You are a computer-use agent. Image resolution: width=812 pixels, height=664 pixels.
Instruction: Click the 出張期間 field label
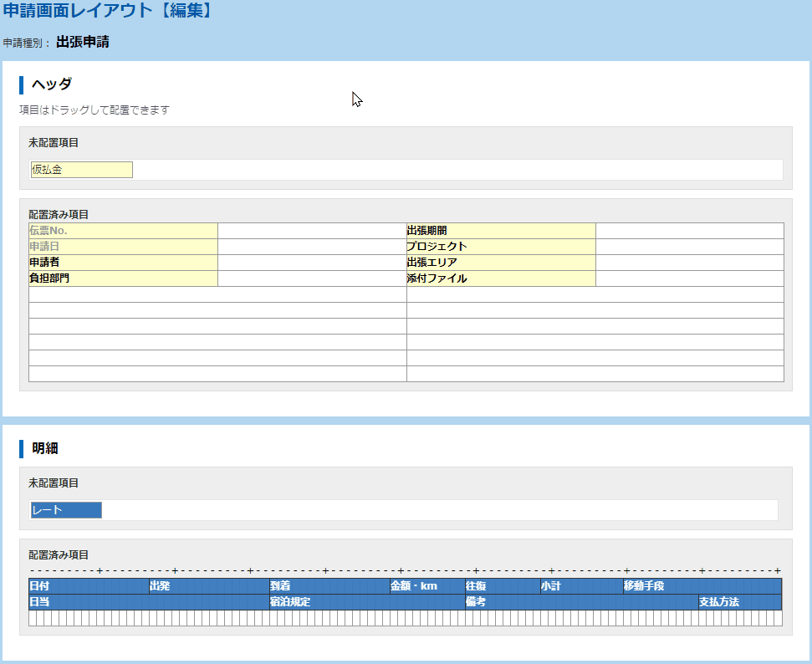501,231
